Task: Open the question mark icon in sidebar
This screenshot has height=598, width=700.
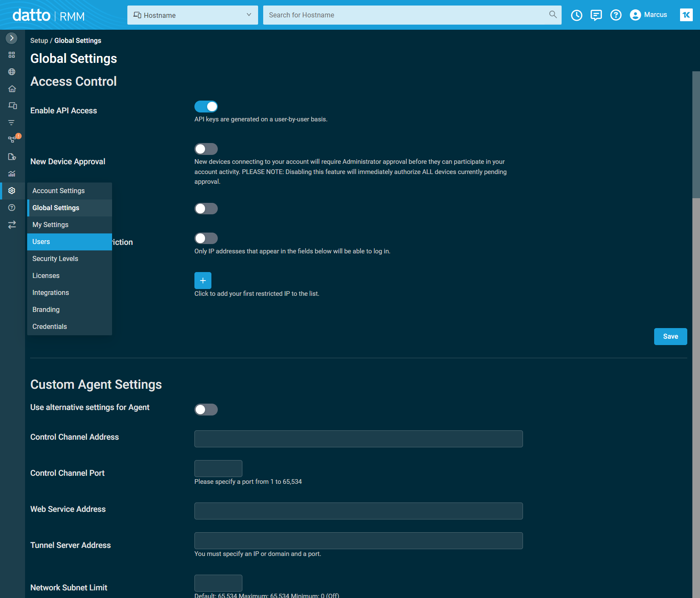Action: pyautogui.click(x=12, y=208)
